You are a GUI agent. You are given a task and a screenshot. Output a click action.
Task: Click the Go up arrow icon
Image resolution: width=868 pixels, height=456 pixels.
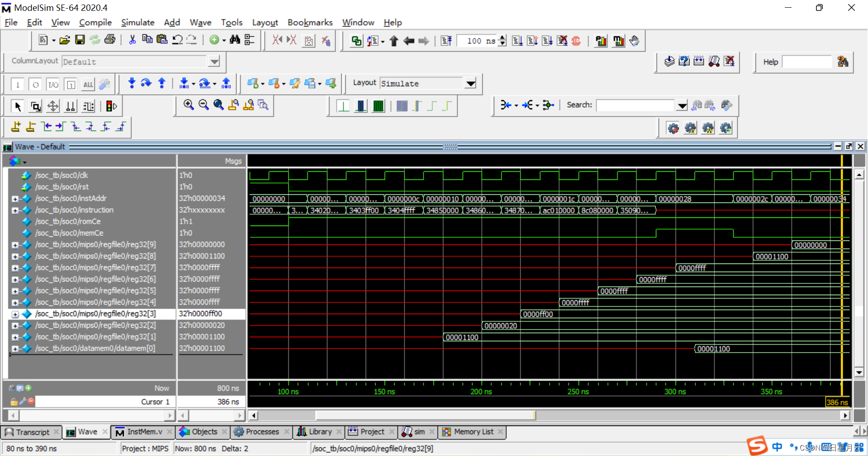click(x=394, y=41)
